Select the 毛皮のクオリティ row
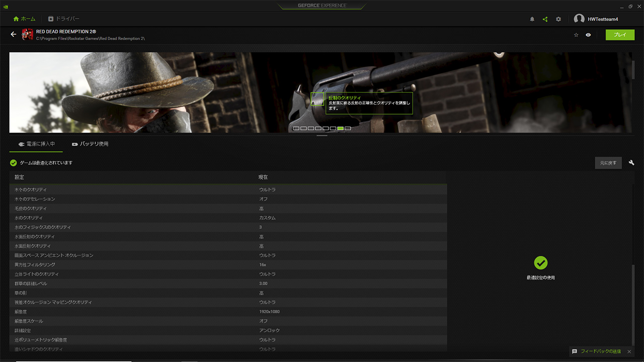Image resolution: width=644 pixels, height=362 pixels. 228,209
